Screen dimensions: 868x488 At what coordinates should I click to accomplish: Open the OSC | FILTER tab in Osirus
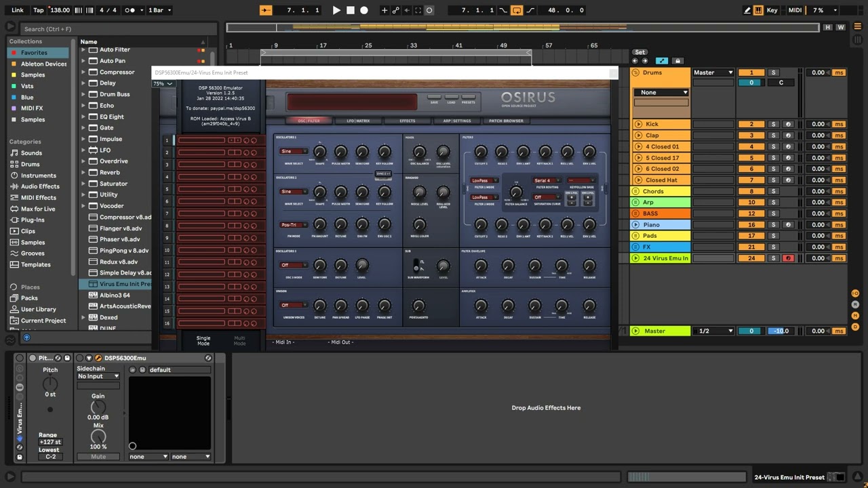point(309,121)
